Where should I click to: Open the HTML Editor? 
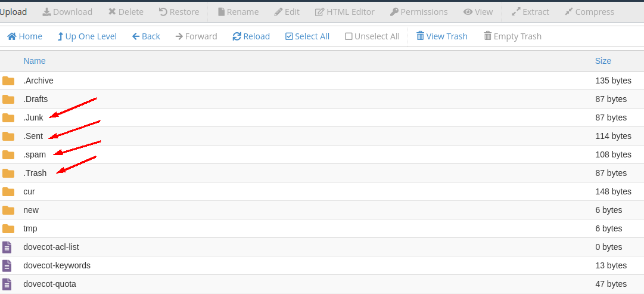tap(344, 12)
